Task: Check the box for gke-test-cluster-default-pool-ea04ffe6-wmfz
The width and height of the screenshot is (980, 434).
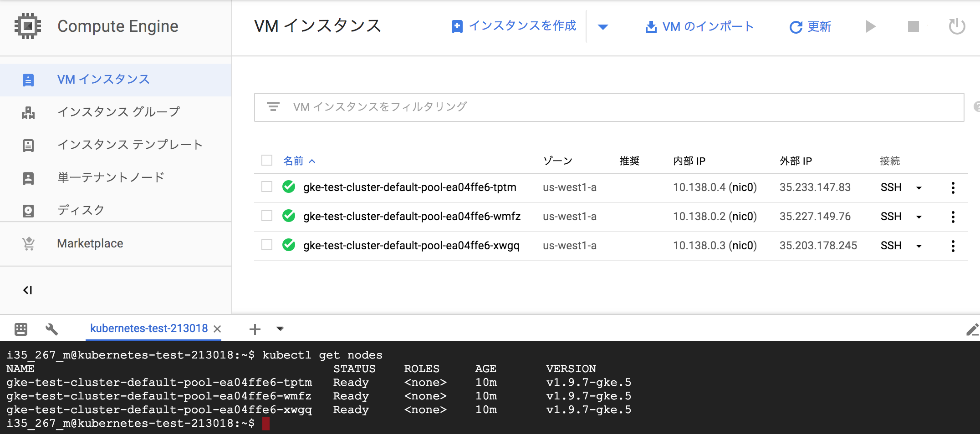Action: click(267, 216)
